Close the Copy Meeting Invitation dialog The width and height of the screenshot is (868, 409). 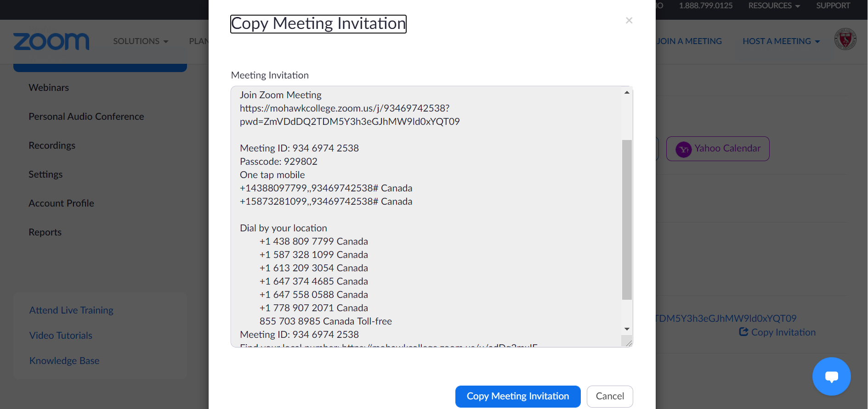pos(629,20)
